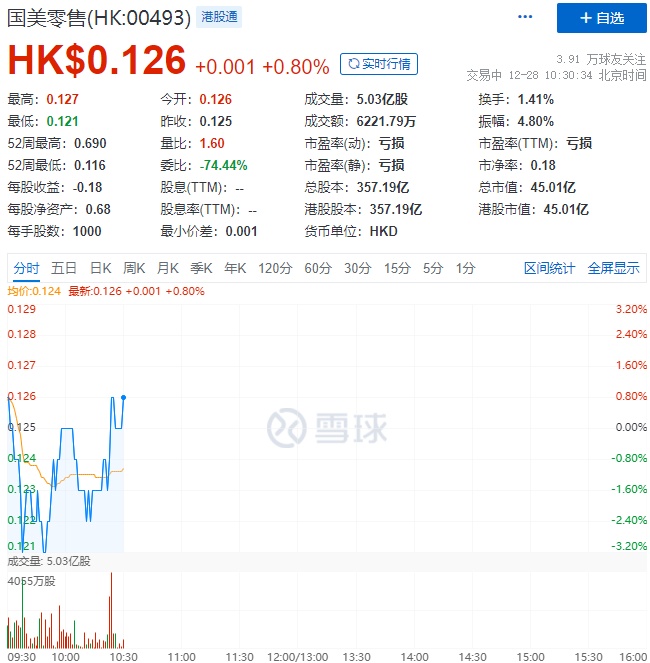Click the stock title 国美零售(HK:00493)
The width and height of the screenshot is (650, 663).
pyautogui.click(x=99, y=18)
